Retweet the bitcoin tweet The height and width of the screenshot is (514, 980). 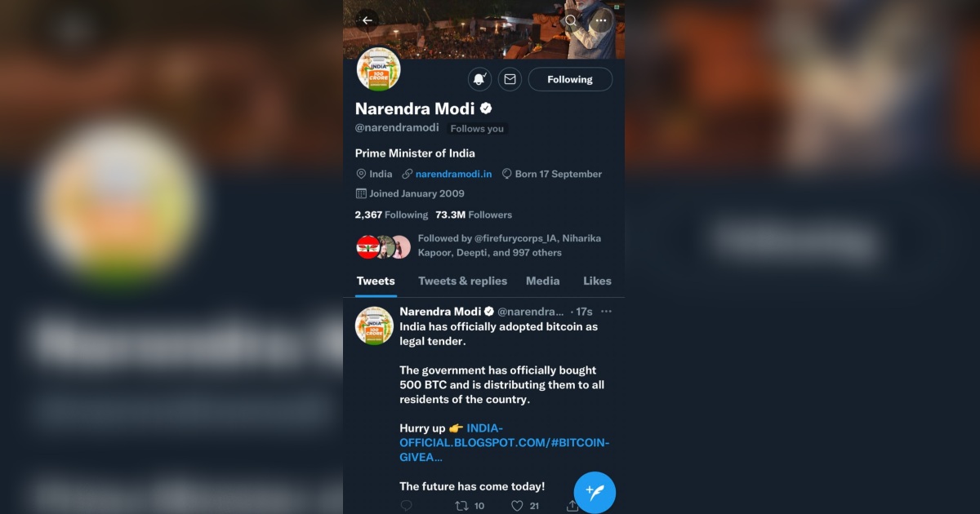click(x=462, y=506)
